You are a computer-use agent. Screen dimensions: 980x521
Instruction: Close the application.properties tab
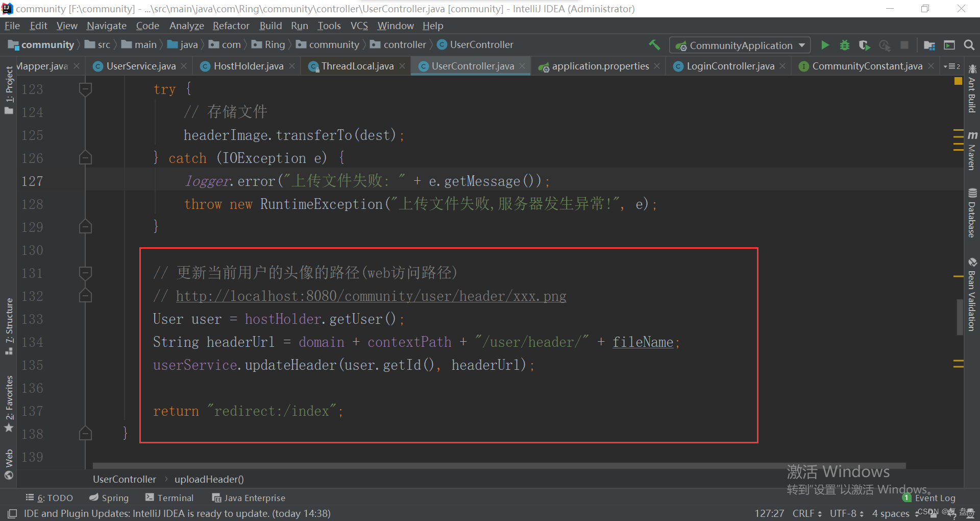pyautogui.click(x=657, y=66)
